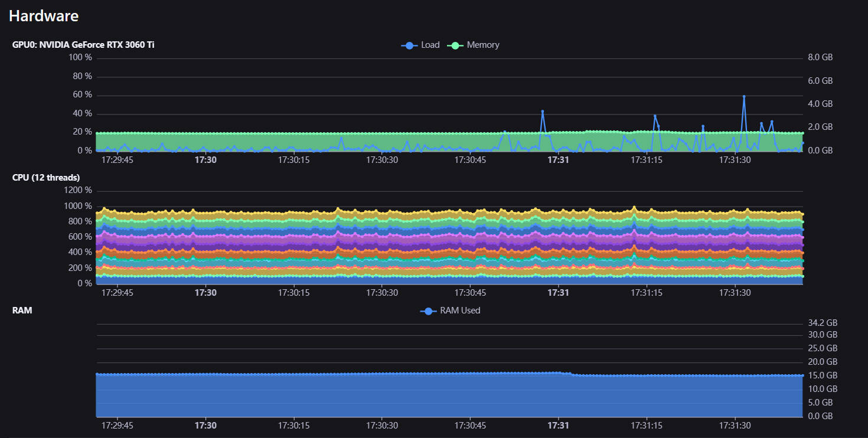Toggle the RAM Used series label
The height and width of the screenshot is (438, 868).
pos(460,310)
